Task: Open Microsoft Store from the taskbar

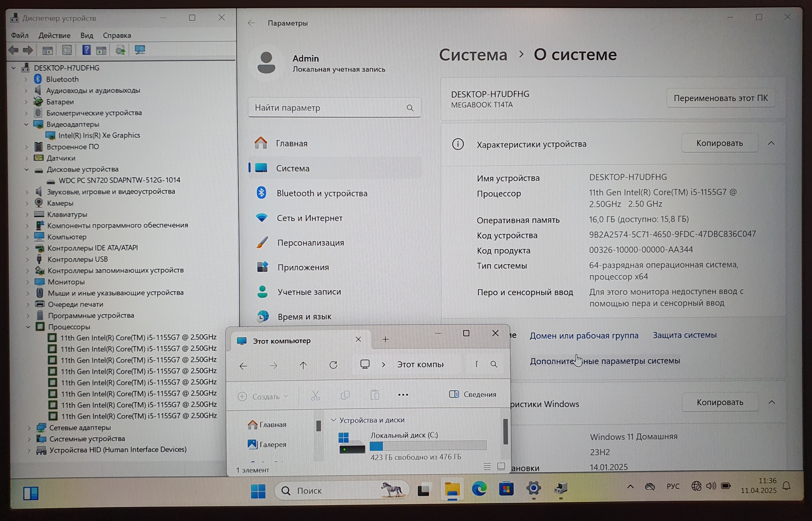Action: (x=506, y=489)
